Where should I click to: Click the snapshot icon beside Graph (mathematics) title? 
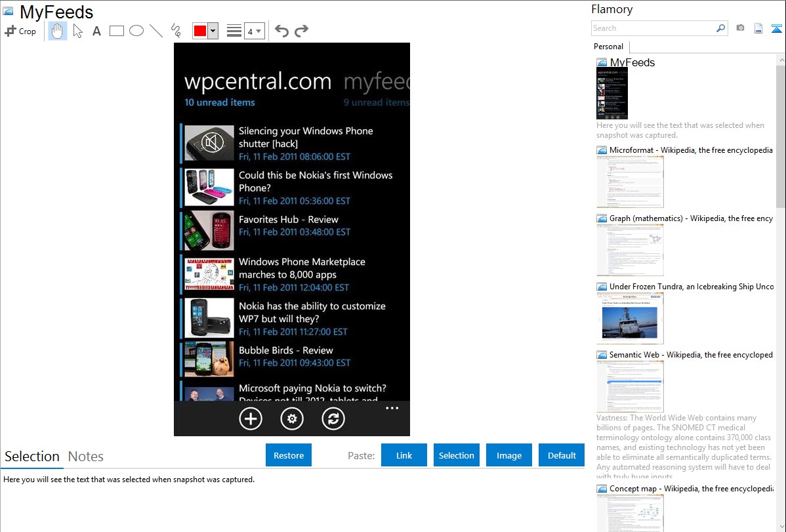[x=602, y=218]
